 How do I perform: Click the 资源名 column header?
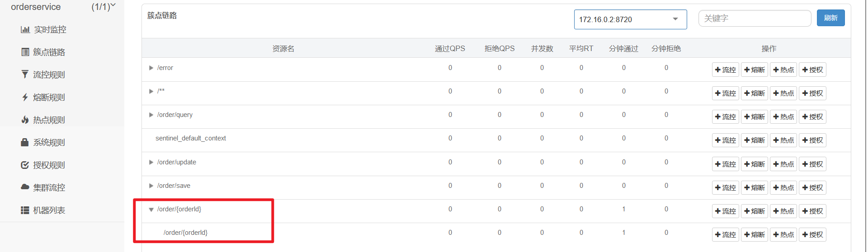(283, 48)
